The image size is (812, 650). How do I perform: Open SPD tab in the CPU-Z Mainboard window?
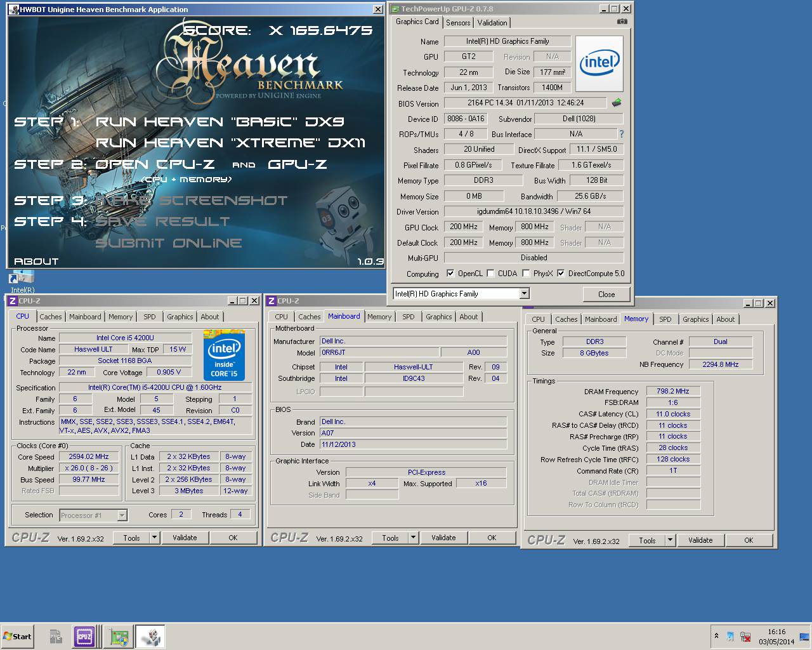[x=409, y=317]
